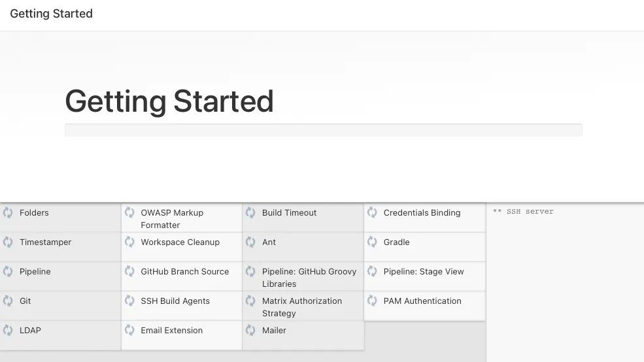Image resolution: width=644 pixels, height=362 pixels.
Task: Click the spinner icon next to Gradle
Action: click(x=372, y=242)
